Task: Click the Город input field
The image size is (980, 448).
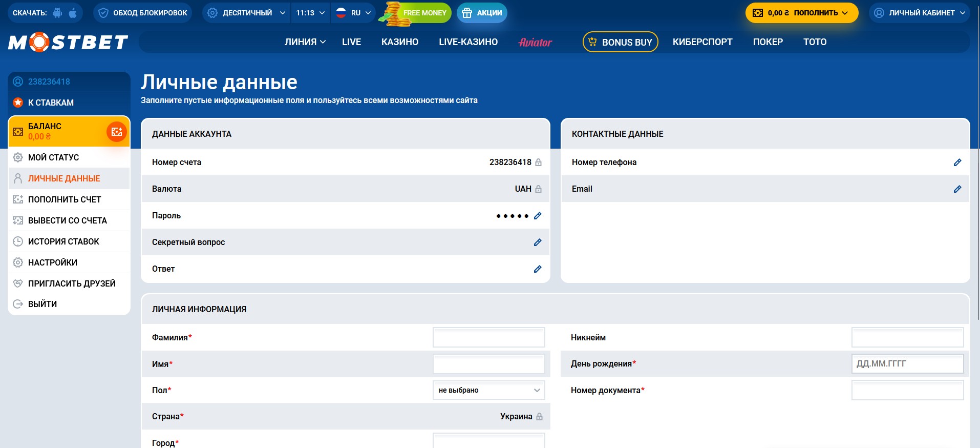Action: point(489,441)
